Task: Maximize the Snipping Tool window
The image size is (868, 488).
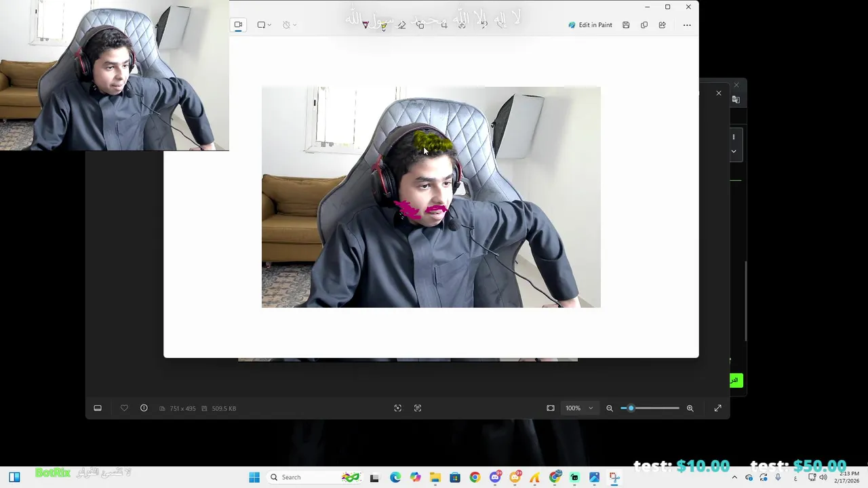Action: [x=667, y=7]
